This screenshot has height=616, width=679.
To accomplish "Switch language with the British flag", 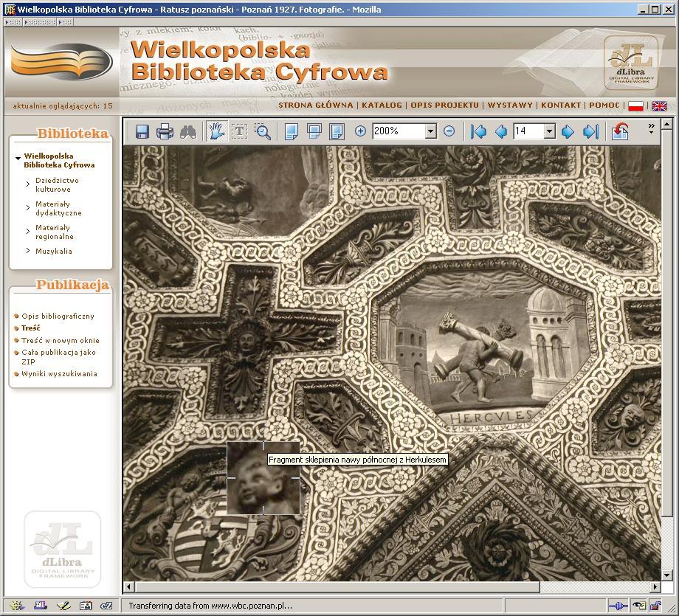I will pos(659,105).
